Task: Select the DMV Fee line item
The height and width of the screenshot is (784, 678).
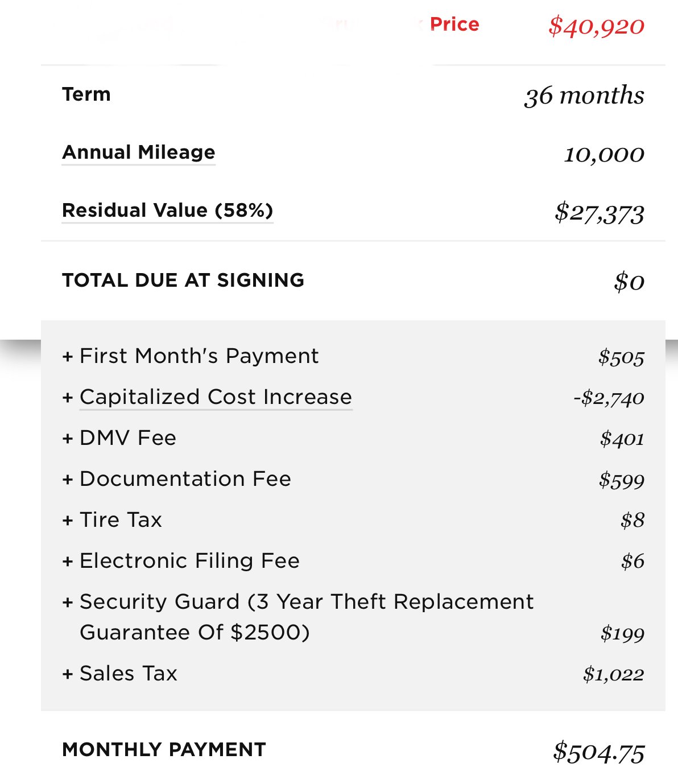Action: pyautogui.click(x=353, y=438)
